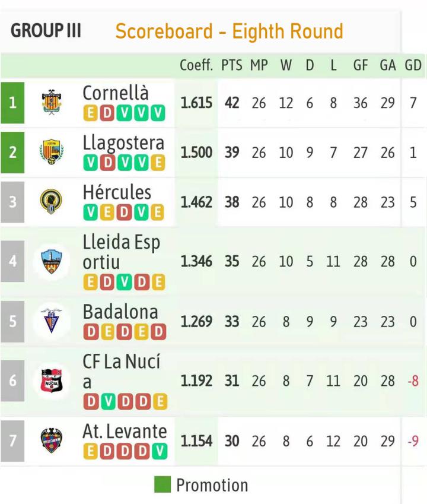Click the Badalona team name

pos(120,312)
